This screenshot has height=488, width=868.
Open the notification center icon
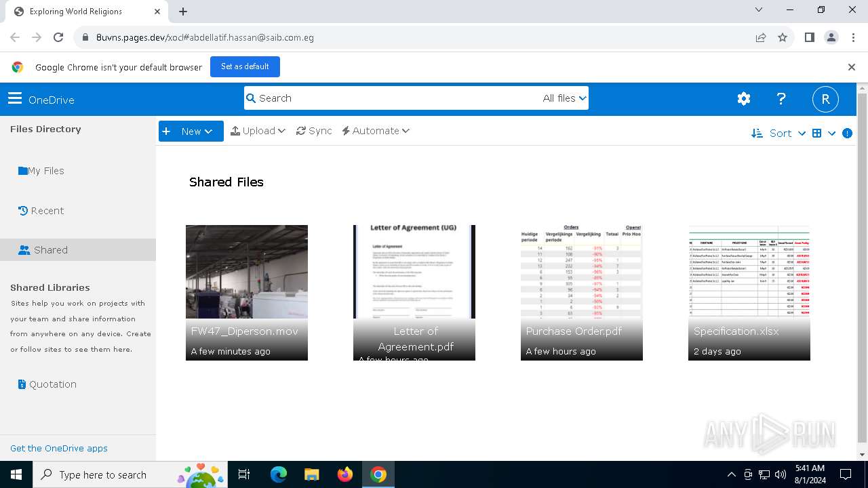(x=846, y=474)
